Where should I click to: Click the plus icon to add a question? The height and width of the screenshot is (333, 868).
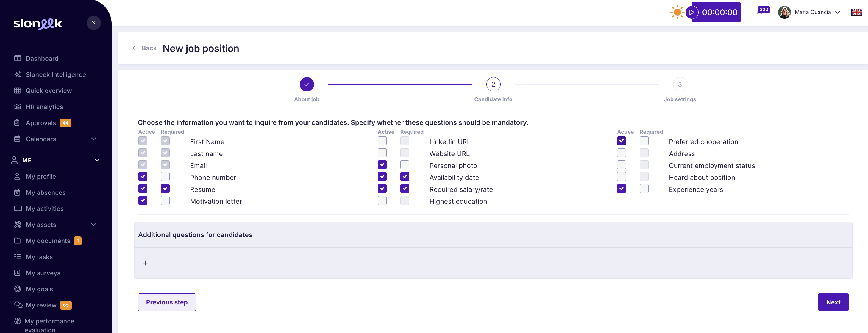(145, 263)
